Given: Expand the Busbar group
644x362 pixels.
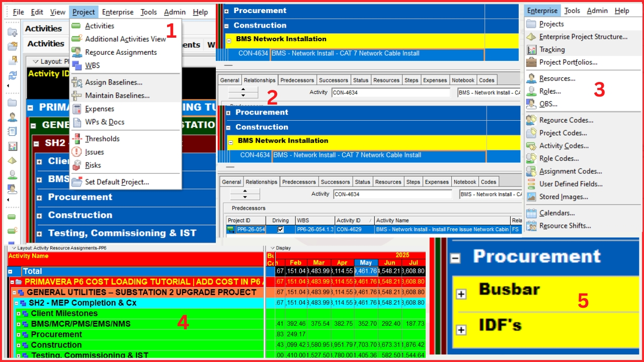Looking at the screenshot, I should (x=461, y=294).
